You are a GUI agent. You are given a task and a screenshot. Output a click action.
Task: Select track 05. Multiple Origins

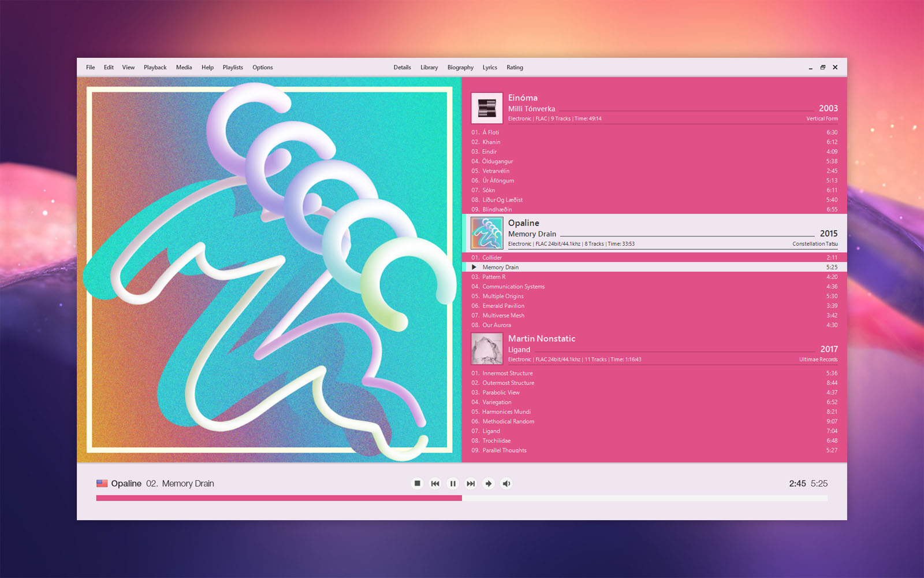[654, 296]
